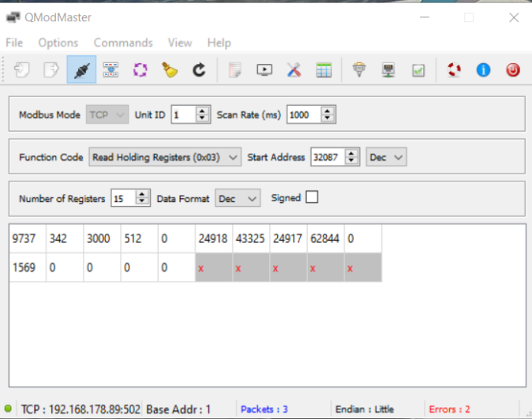Click the Start Address 32087 field
Image resolution: width=532 pixels, height=419 pixels.
point(328,157)
